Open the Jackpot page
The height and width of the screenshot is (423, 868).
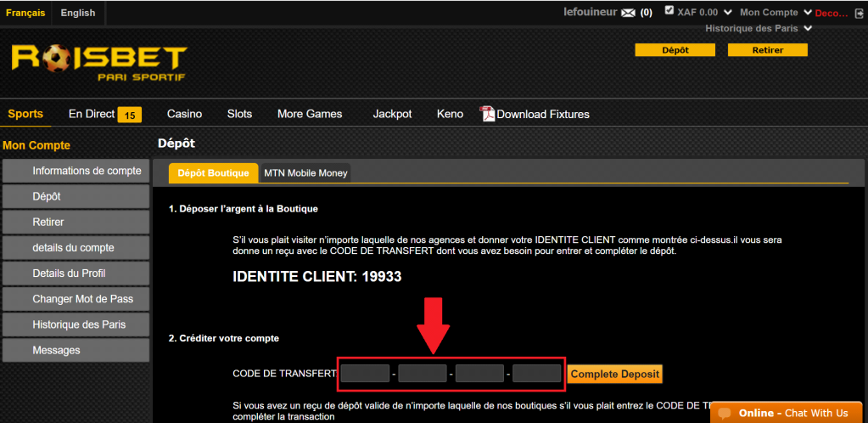393,114
